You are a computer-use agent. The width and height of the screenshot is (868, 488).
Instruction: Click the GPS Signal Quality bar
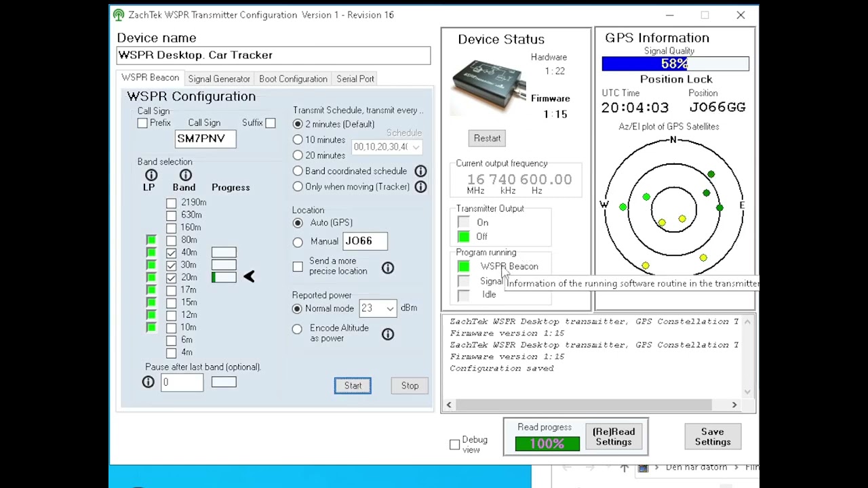click(x=675, y=64)
